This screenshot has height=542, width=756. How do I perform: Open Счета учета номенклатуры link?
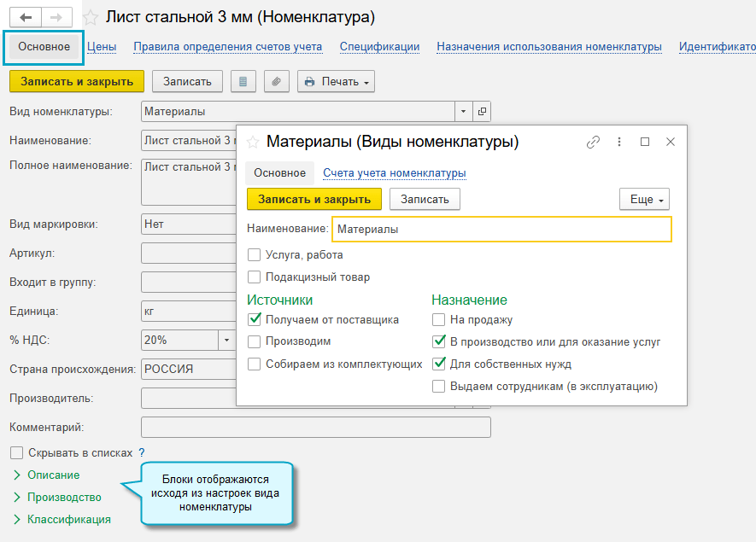[395, 173]
